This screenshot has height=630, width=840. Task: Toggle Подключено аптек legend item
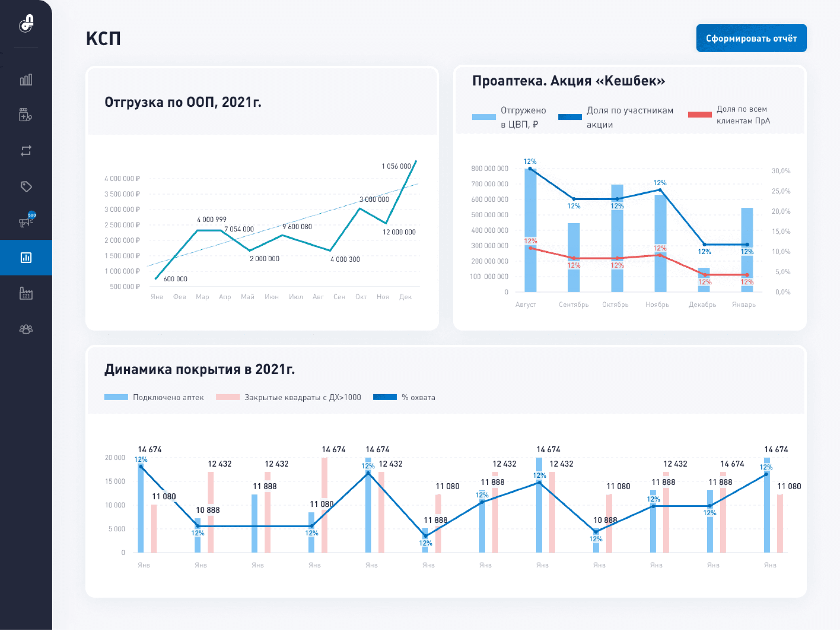pyautogui.click(x=168, y=397)
